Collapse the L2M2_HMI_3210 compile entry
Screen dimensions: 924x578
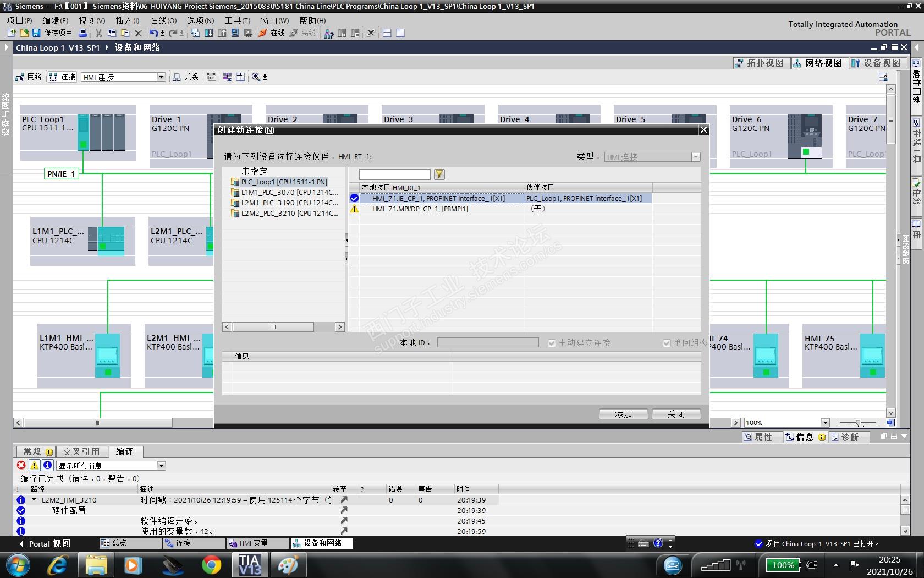(34, 500)
